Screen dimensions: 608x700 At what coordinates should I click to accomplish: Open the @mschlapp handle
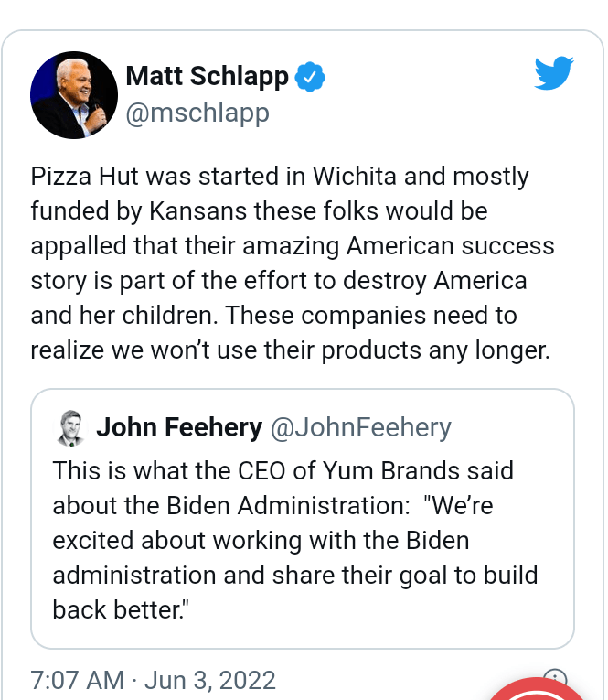(197, 113)
